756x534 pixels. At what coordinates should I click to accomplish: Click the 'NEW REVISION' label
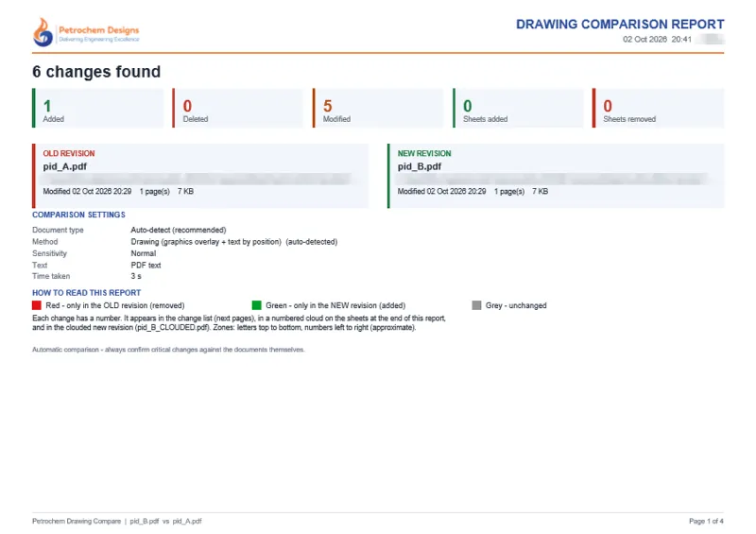point(424,153)
